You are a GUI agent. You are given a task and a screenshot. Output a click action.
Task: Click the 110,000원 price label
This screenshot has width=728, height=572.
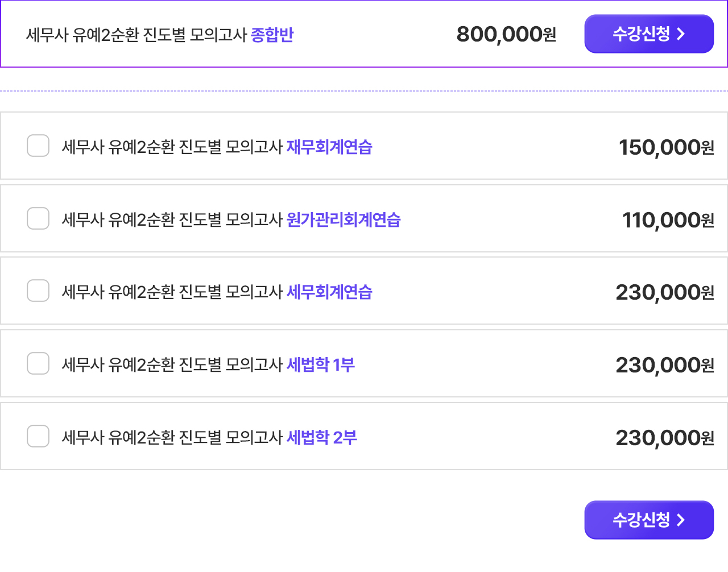tap(668, 220)
